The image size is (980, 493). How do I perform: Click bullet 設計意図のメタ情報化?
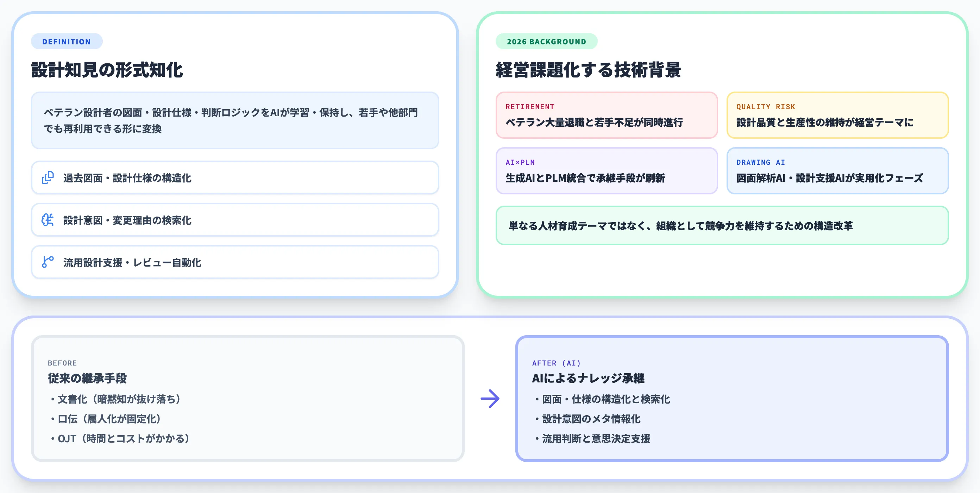pos(588,419)
